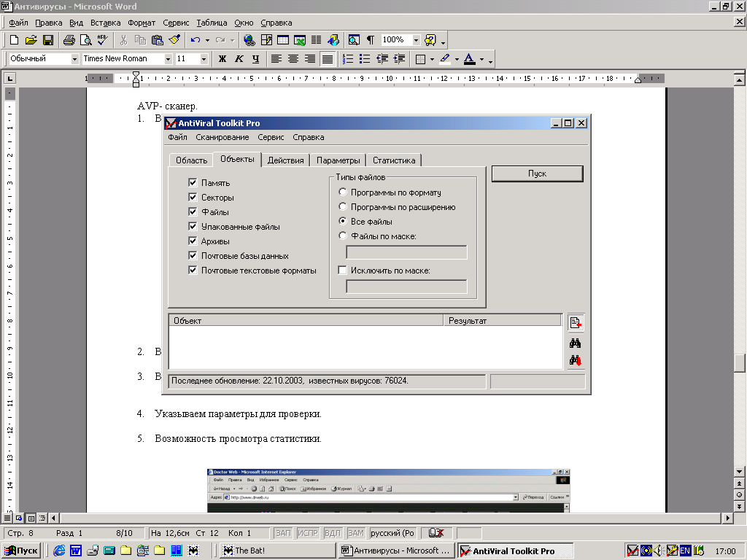Image resolution: width=747 pixels, height=560 pixels.
Task: Open the Таблица menu in Word
Action: click(212, 23)
